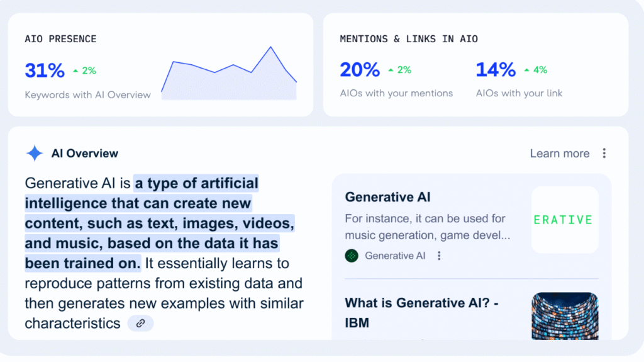644x362 pixels.
Task: Click the 'AIOs with your link' label
Action: (x=519, y=93)
